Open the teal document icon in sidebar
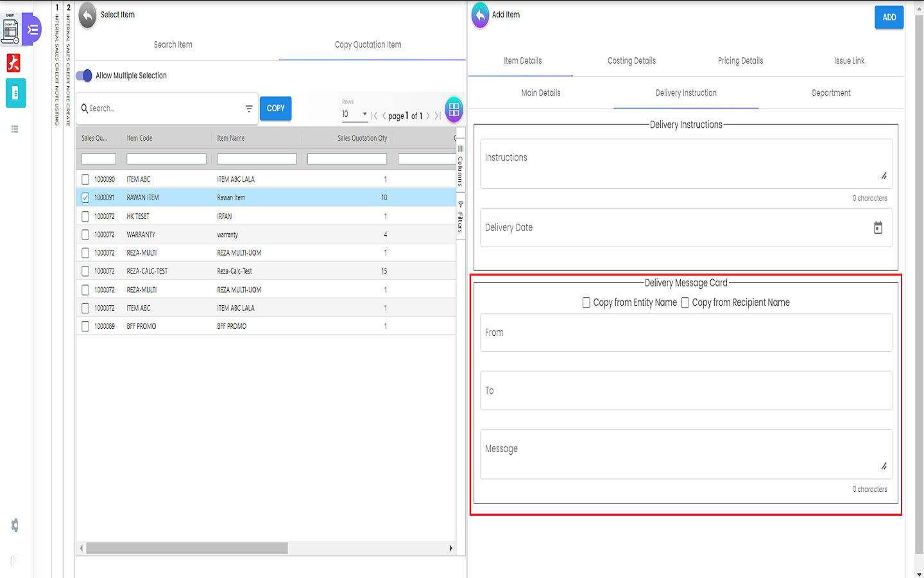 [15, 94]
